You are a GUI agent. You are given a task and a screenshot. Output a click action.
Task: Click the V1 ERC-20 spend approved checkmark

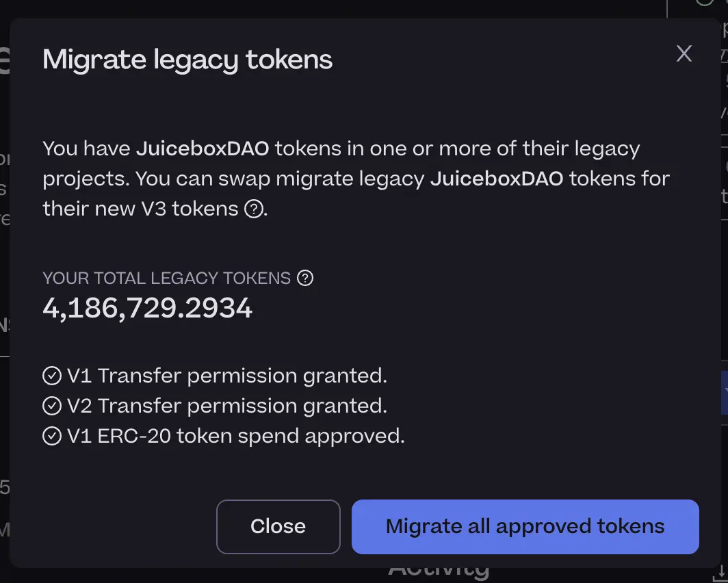[x=52, y=436]
